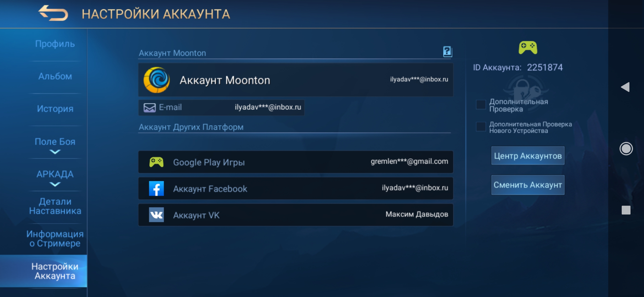Tap the account ID number 2251874
This screenshot has width=644, height=297.
[x=545, y=67]
